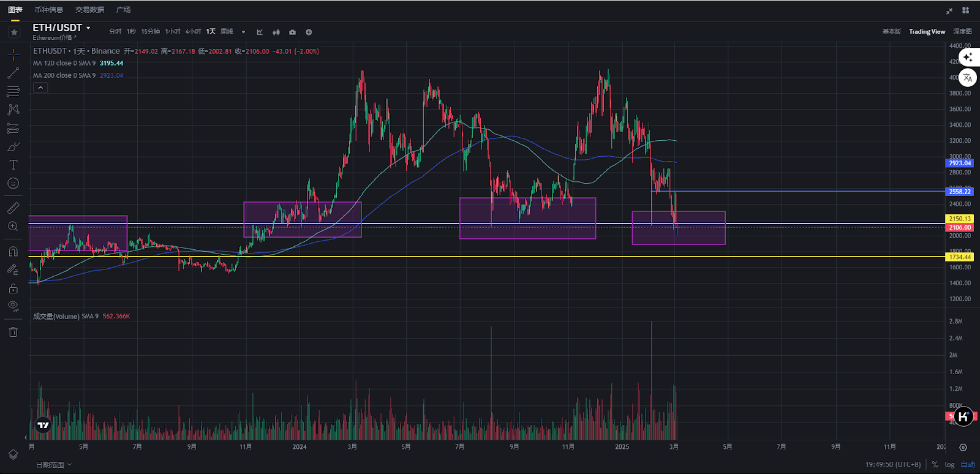This screenshot has height=474, width=980.
Task: Click the 2106.00 current price label
Action: 960,227
